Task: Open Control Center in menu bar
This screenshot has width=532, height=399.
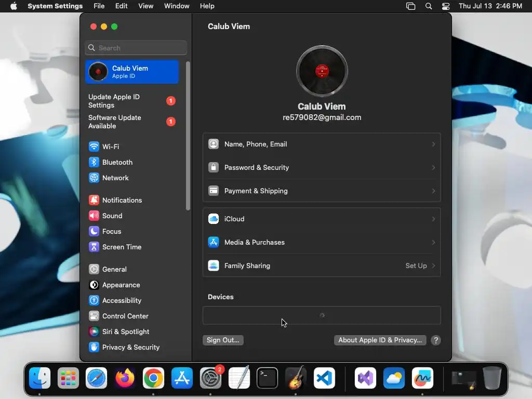Action: click(x=445, y=6)
